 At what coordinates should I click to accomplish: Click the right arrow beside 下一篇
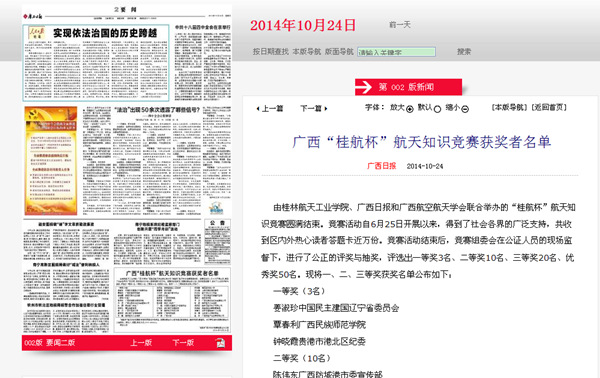326,109
